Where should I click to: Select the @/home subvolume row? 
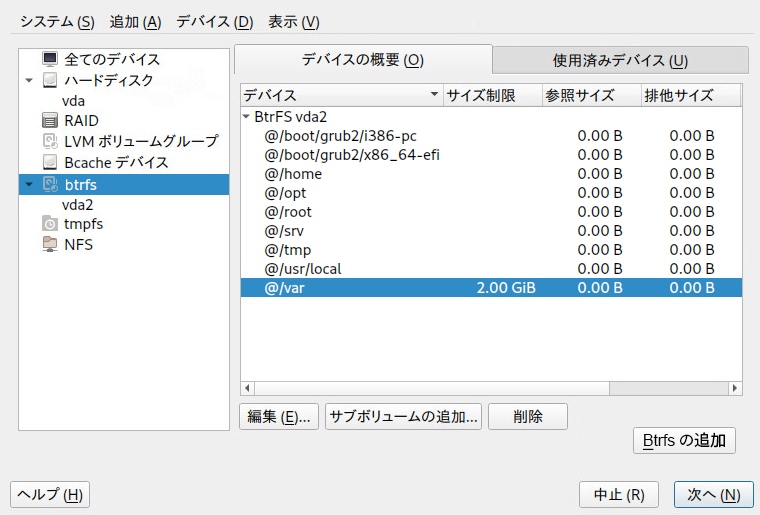click(x=491, y=174)
